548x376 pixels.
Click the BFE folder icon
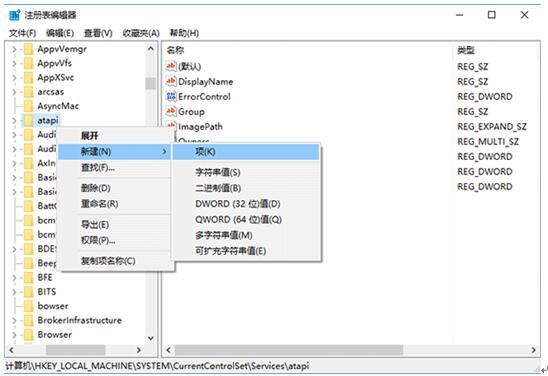click(28, 277)
